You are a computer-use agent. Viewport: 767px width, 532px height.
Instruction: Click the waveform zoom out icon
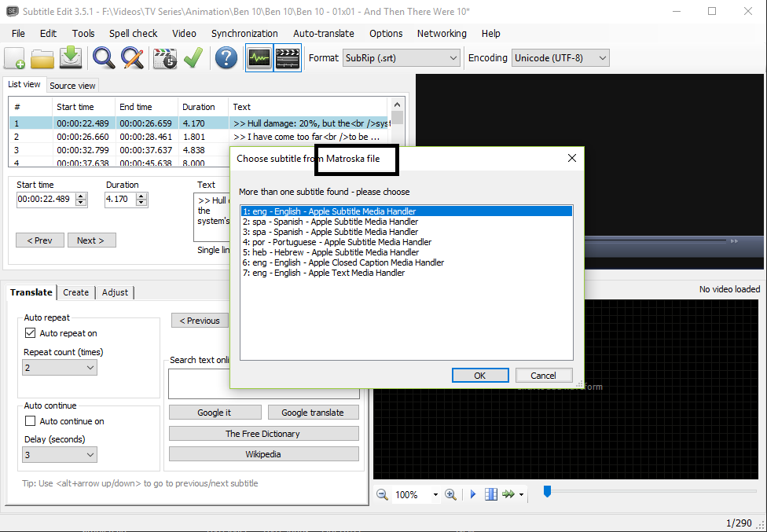click(382, 494)
